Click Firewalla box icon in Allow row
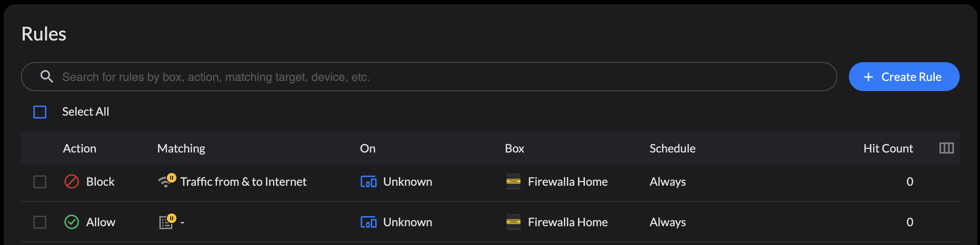 513,222
